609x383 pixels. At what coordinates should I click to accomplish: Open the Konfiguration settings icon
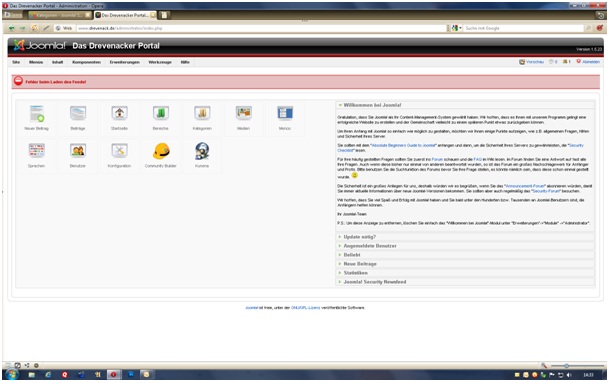(x=119, y=155)
